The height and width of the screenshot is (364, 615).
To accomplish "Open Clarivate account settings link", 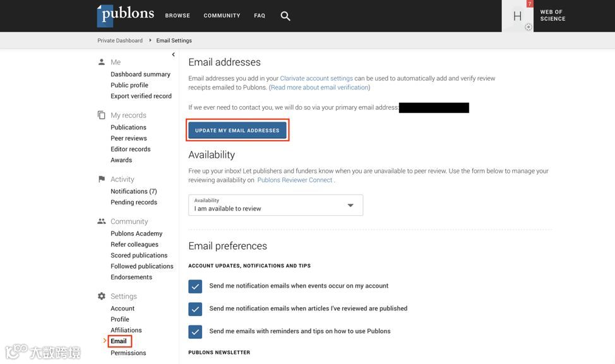I will (316, 78).
